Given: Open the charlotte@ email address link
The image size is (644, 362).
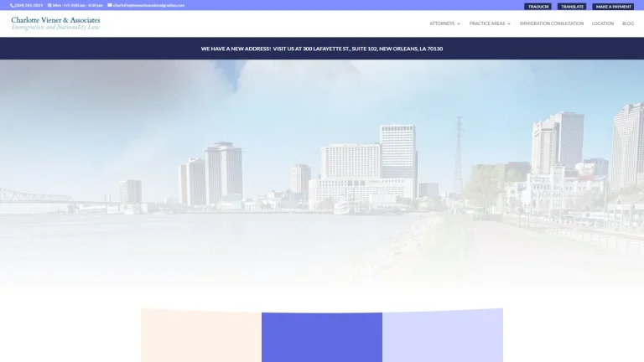Looking at the screenshot, I should (148, 5).
